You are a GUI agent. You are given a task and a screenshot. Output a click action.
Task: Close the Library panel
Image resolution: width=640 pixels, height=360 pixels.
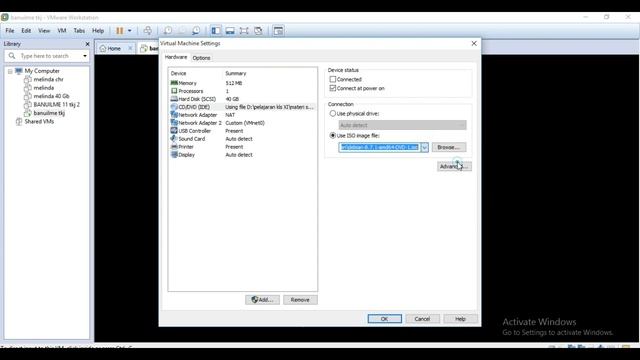pos(87,44)
